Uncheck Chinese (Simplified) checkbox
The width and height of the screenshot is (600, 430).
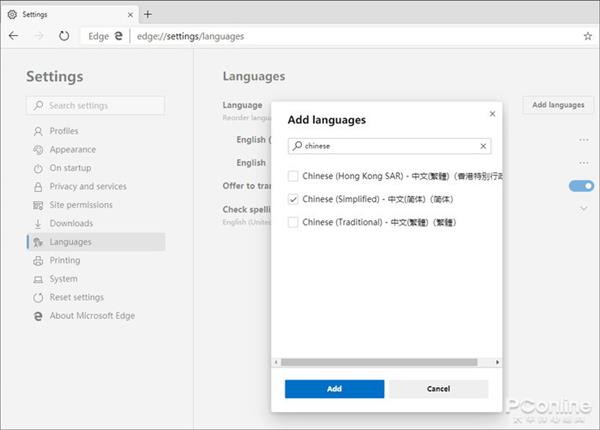293,199
